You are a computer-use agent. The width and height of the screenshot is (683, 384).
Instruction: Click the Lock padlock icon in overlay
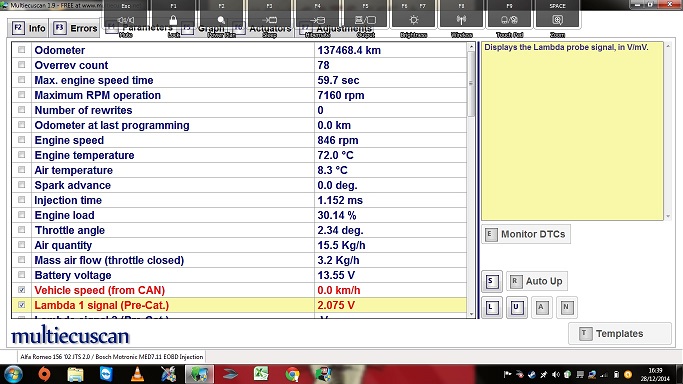(173, 20)
